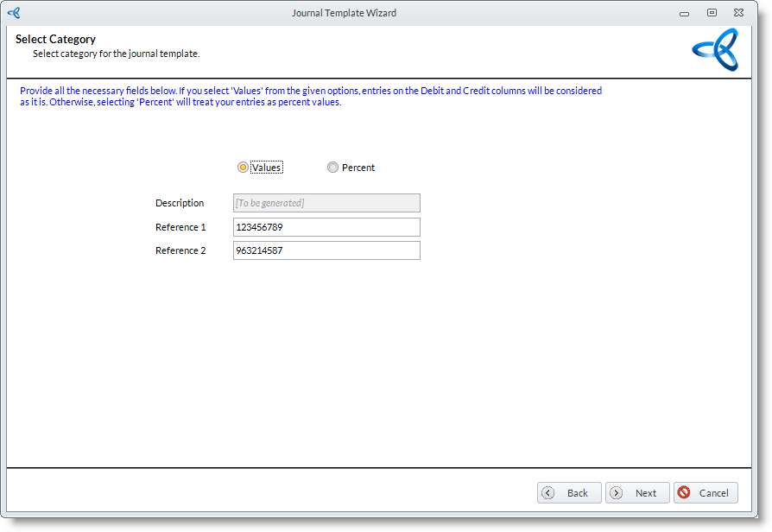Go back with the Back button

tap(569, 493)
